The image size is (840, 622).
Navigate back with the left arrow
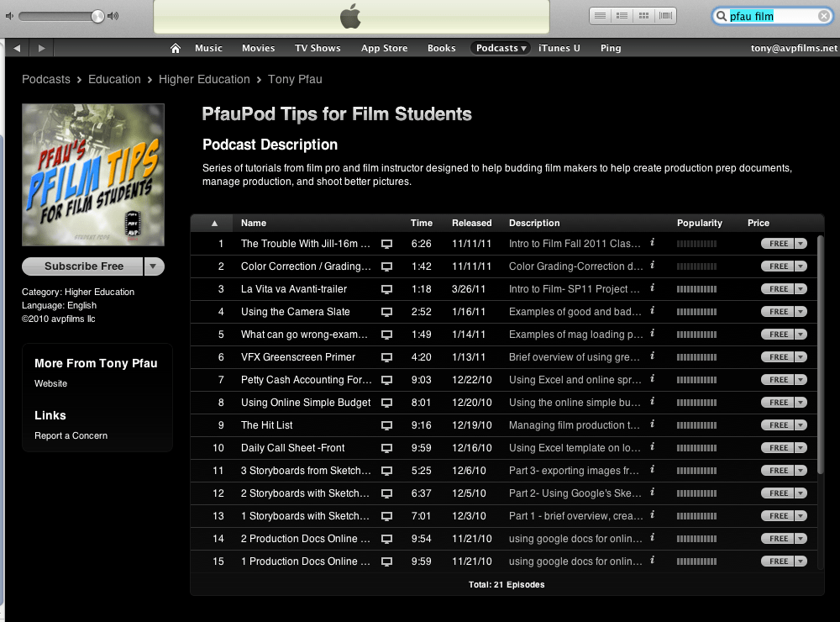[17, 48]
